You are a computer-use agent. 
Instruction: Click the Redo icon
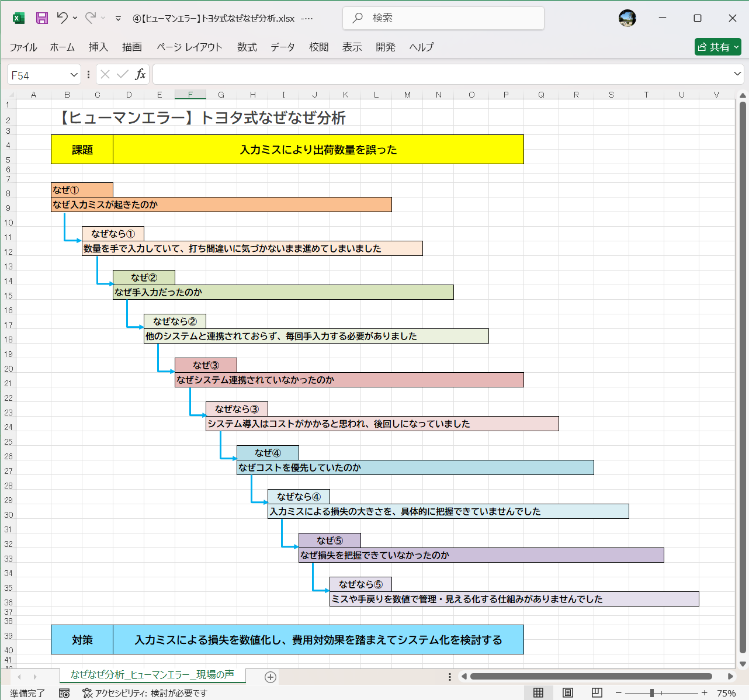91,18
